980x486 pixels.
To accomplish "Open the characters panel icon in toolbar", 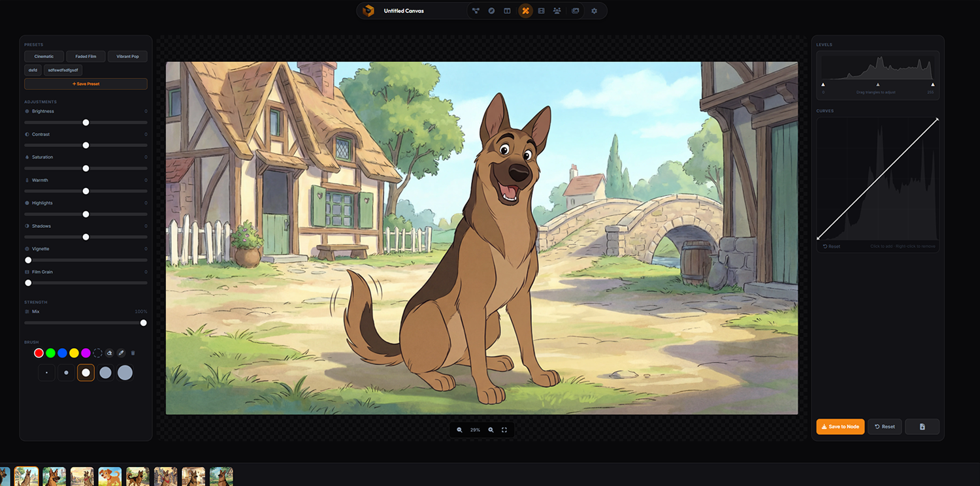I will coord(557,10).
